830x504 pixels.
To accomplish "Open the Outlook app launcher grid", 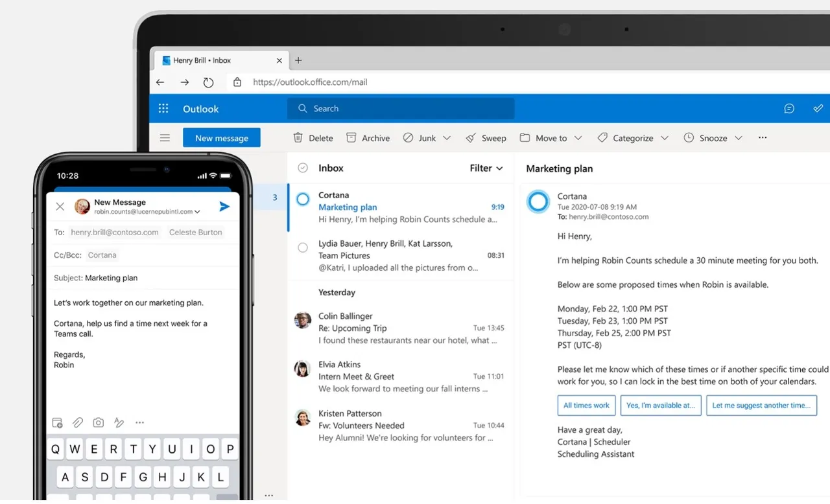I will (163, 109).
